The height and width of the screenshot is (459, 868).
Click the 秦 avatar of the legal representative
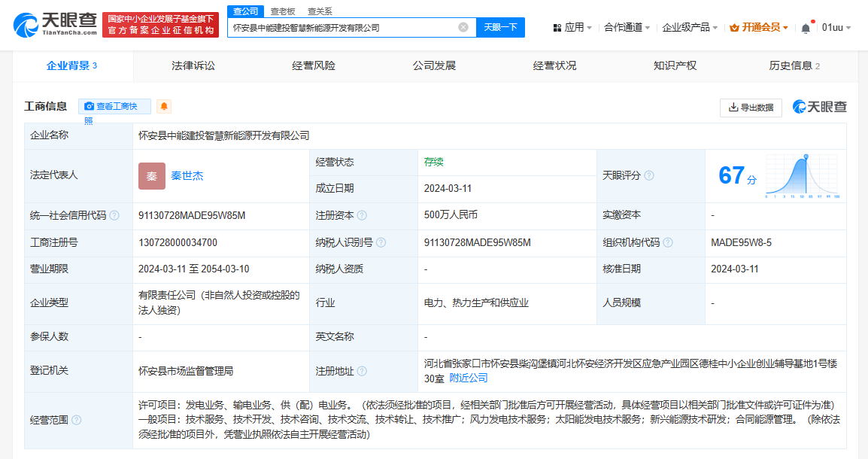[x=152, y=176]
